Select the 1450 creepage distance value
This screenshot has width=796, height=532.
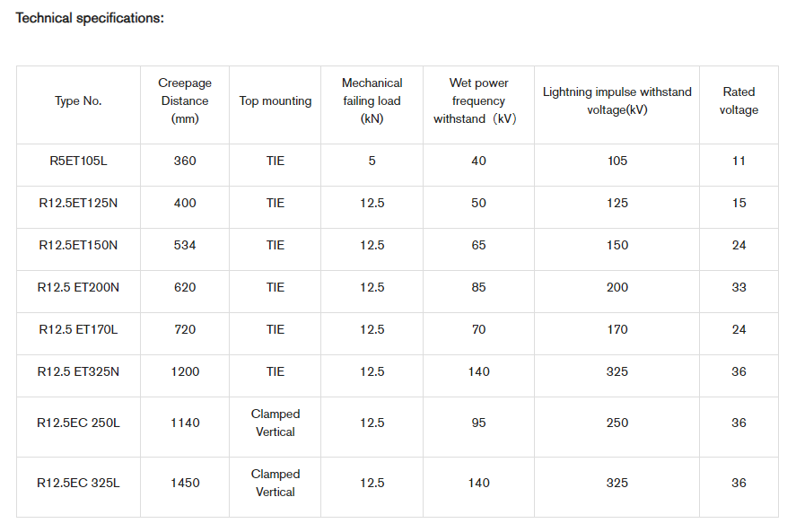(x=185, y=483)
